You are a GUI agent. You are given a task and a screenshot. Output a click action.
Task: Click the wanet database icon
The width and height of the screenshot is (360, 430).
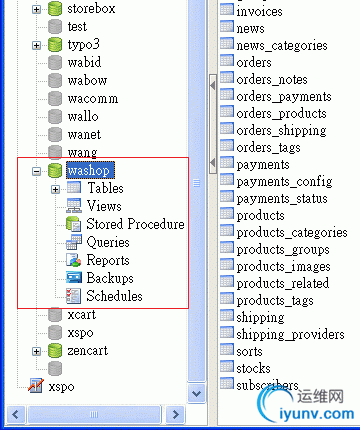pos(55,135)
